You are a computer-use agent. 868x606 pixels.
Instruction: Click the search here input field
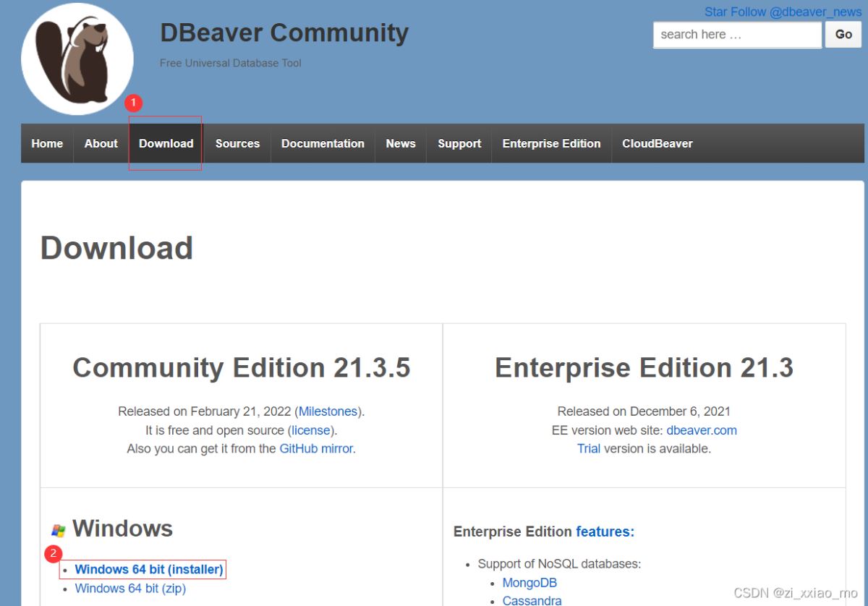tap(737, 35)
